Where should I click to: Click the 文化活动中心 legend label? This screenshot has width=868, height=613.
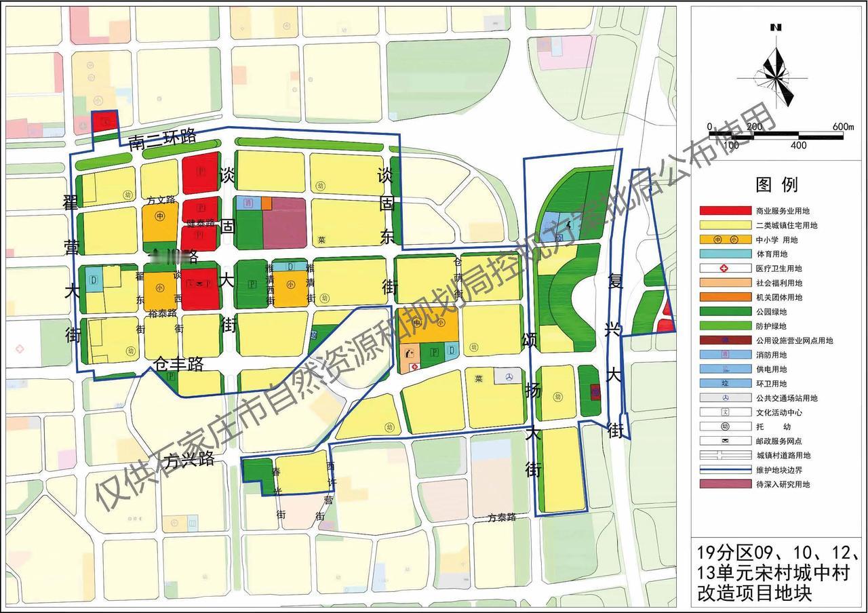click(778, 412)
